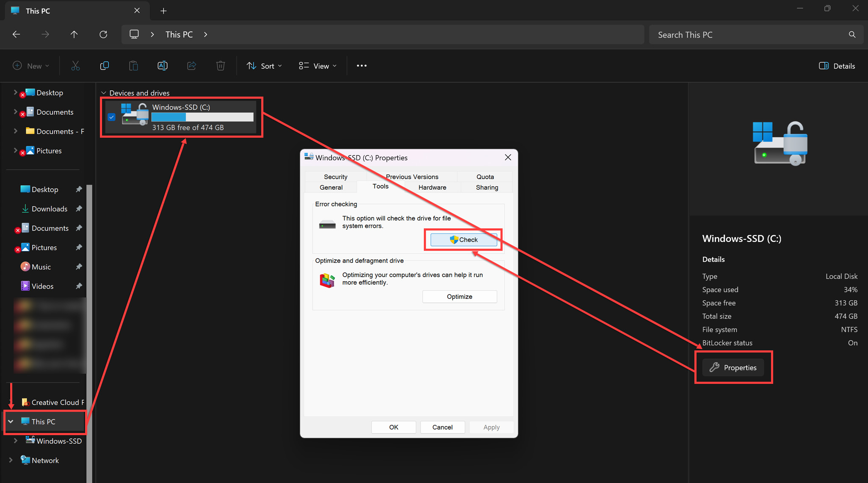Click the Check button for error checking

pyautogui.click(x=464, y=240)
